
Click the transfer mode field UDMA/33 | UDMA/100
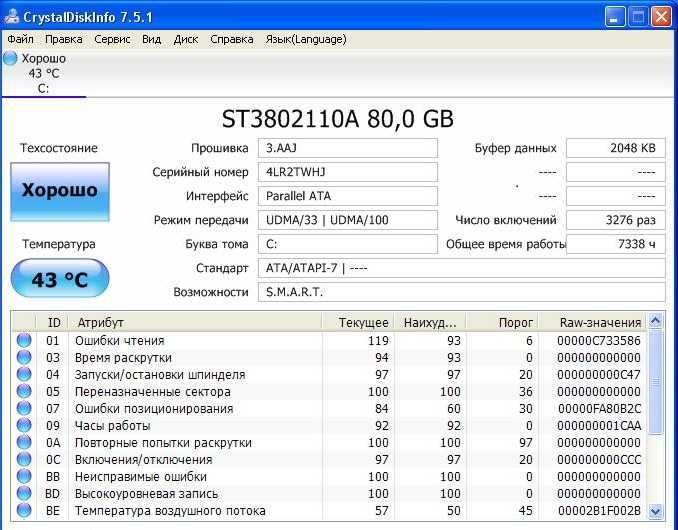[348, 220]
